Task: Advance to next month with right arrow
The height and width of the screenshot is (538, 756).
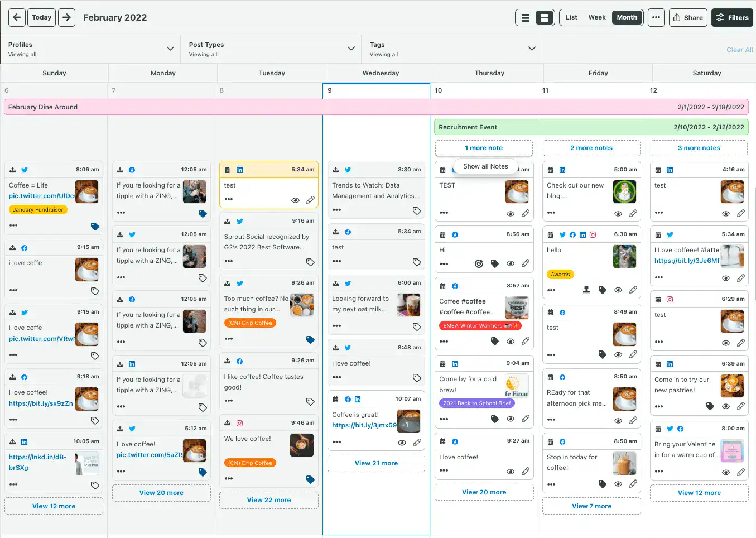Action: pyautogui.click(x=65, y=17)
